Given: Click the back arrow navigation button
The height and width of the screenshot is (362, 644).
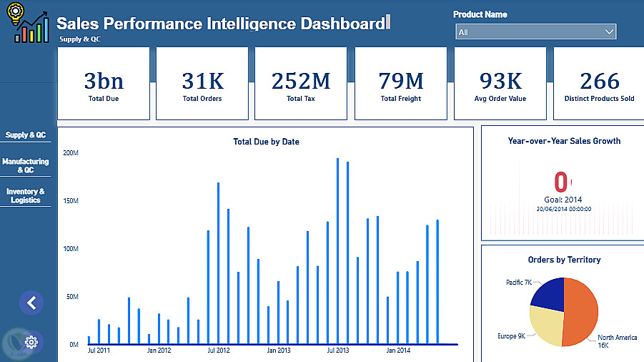Looking at the screenshot, I should [31, 303].
